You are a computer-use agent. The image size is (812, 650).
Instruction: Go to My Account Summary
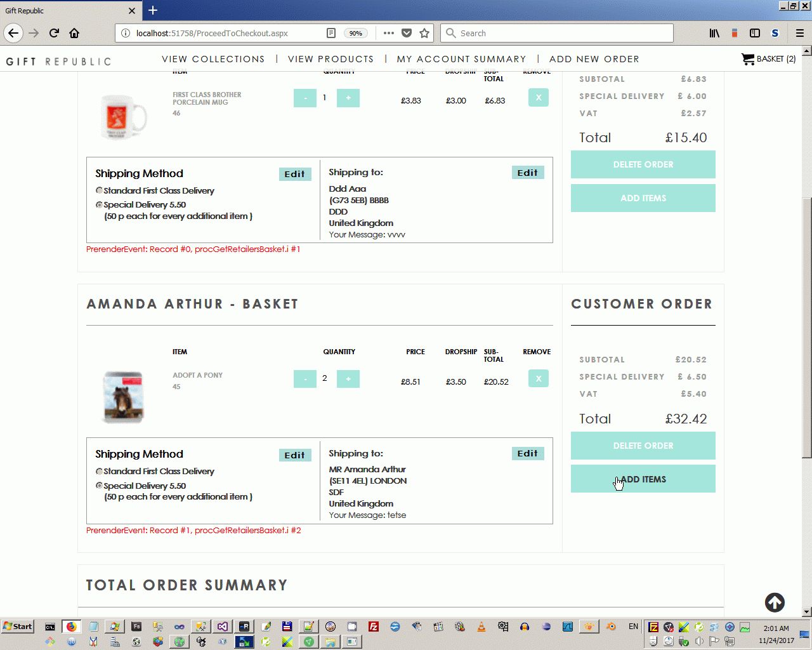pyautogui.click(x=461, y=59)
